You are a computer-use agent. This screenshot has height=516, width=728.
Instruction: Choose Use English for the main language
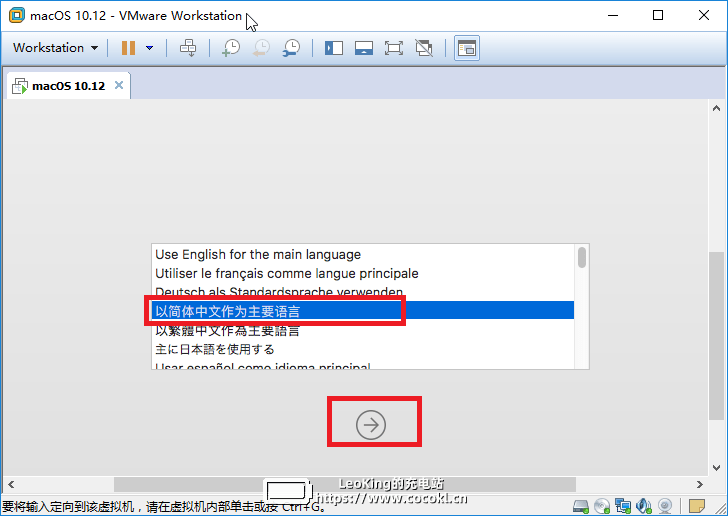click(363, 255)
